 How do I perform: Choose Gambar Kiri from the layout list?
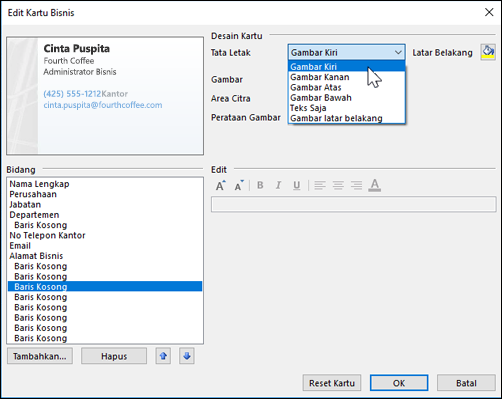pos(347,66)
